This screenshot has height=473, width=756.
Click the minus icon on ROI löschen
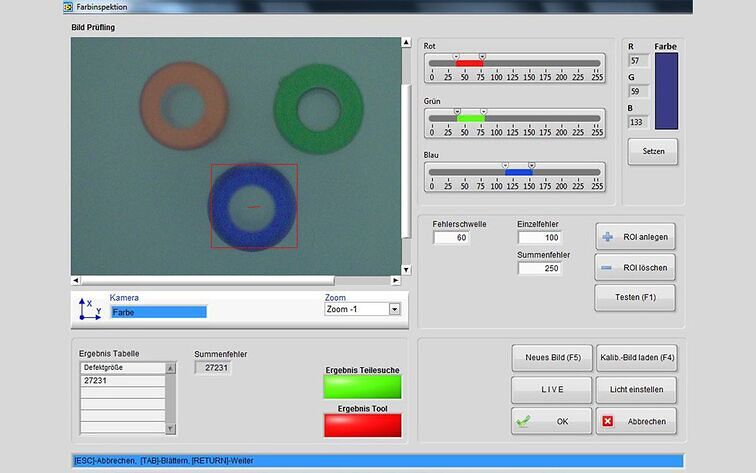tap(608, 268)
